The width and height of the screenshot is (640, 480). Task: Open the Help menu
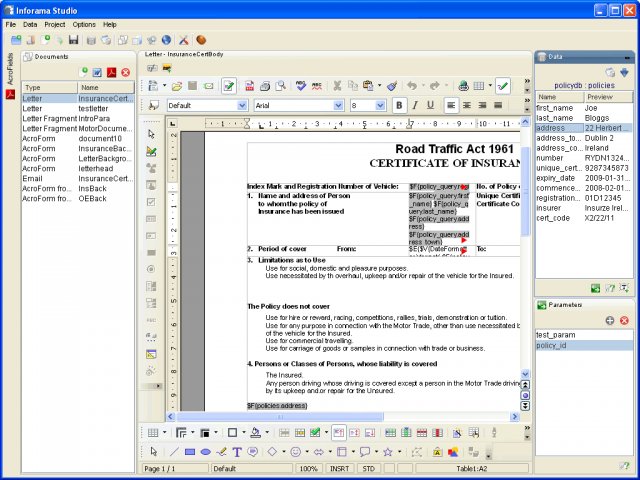[x=109, y=24]
